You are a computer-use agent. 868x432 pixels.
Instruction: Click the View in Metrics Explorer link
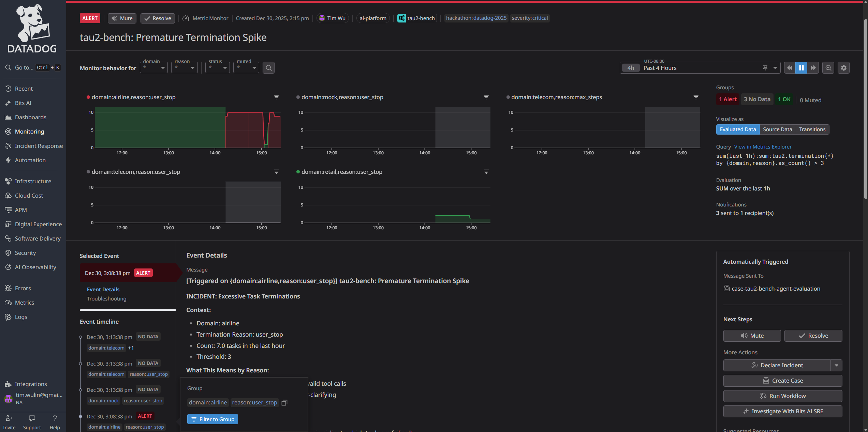pyautogui.click(x=763, y=147)
